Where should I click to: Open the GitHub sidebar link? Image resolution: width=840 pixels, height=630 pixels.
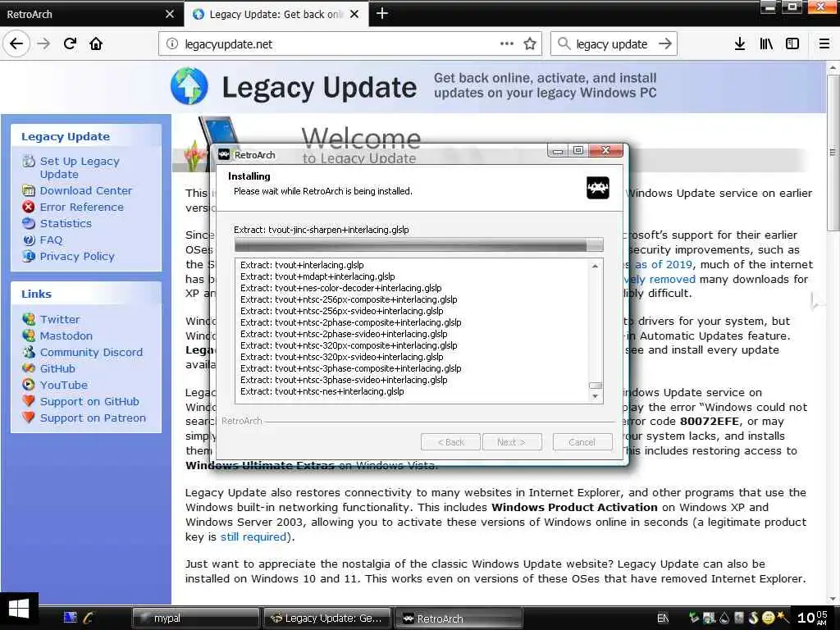click(57, 368)
